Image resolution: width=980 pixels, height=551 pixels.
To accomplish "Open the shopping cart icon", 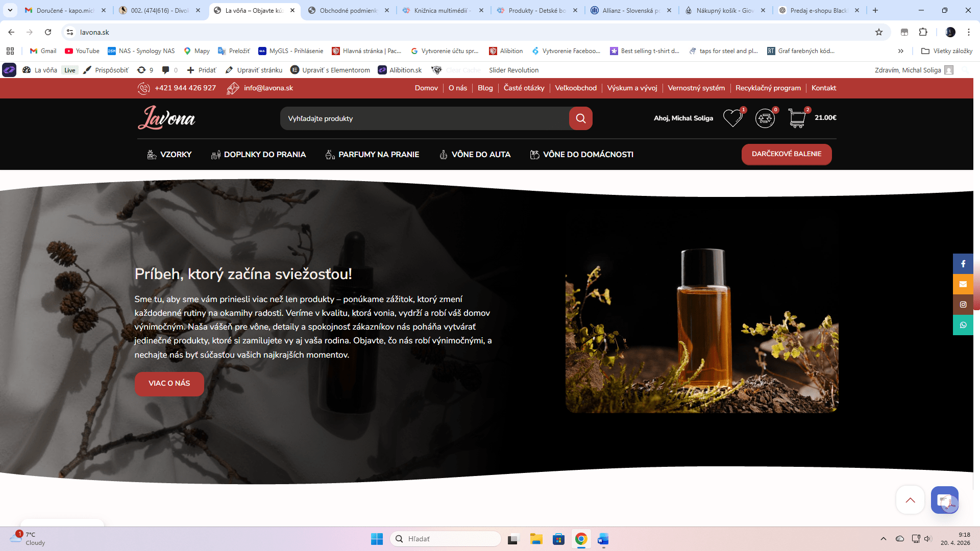I will (x=797, y=118).
